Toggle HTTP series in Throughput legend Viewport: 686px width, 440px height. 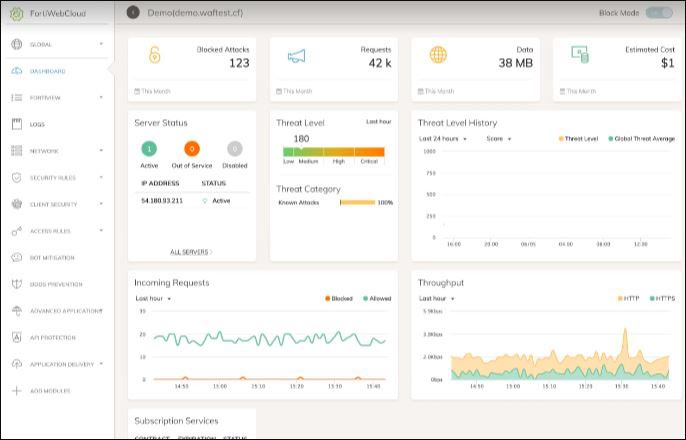tap(628, 298)
